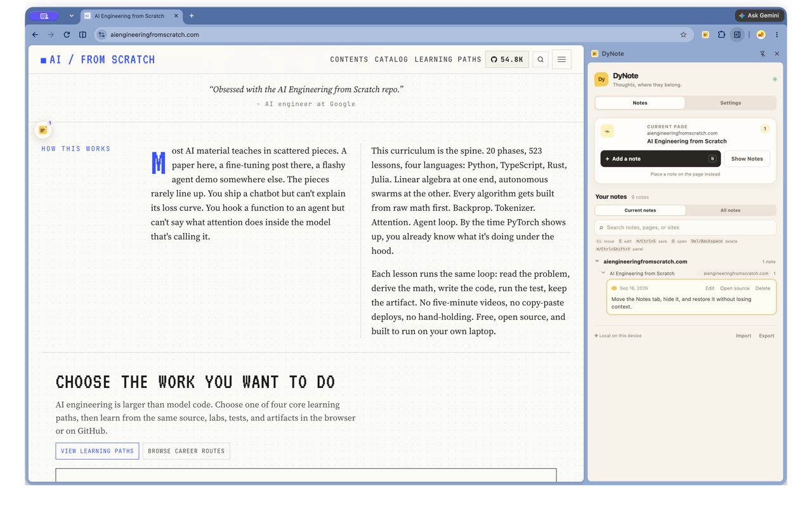Collapse the AI Engineering from Scratch page notes
This screenshot has height=508, width=812.
[603, 274]
